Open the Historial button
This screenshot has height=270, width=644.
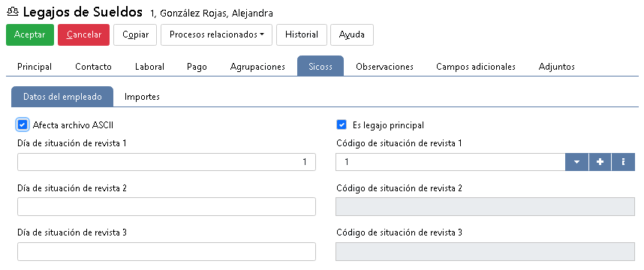pyautogui.click(x=302, y=34)
